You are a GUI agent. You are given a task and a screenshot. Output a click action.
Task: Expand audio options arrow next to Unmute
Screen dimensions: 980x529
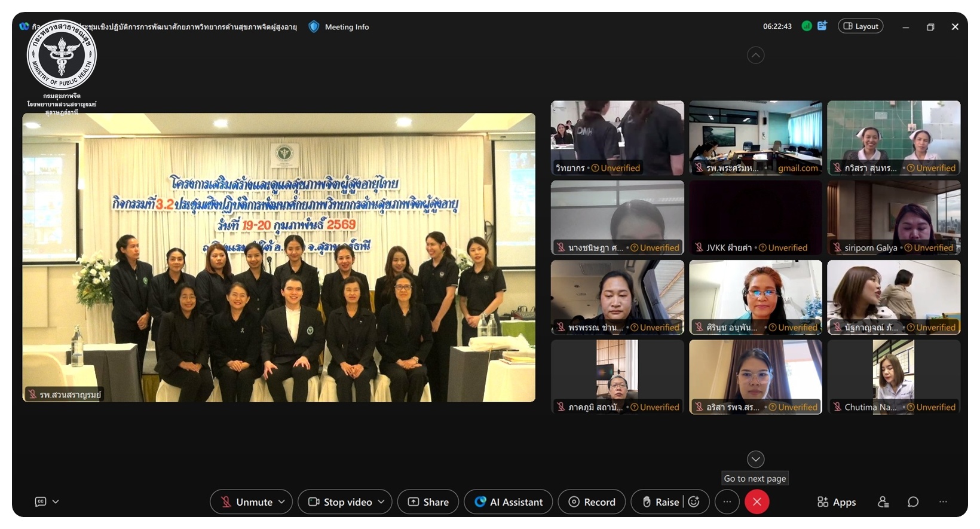click(281, 502)
